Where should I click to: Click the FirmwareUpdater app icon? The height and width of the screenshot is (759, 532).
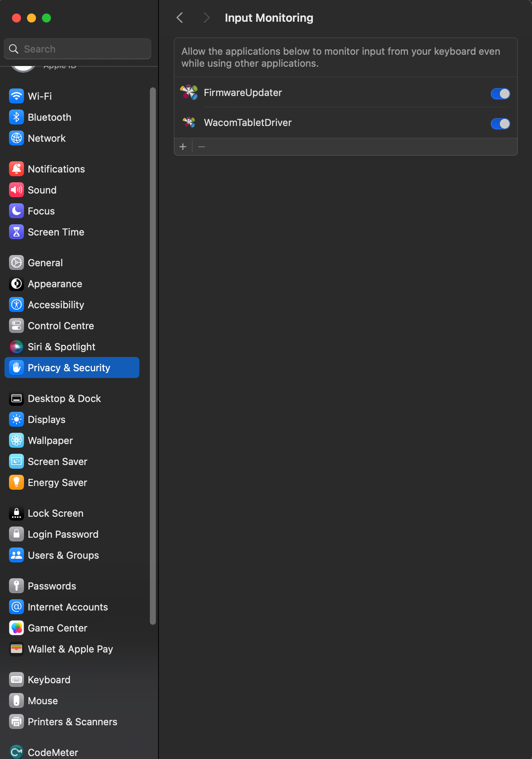[x=189, y=92]
